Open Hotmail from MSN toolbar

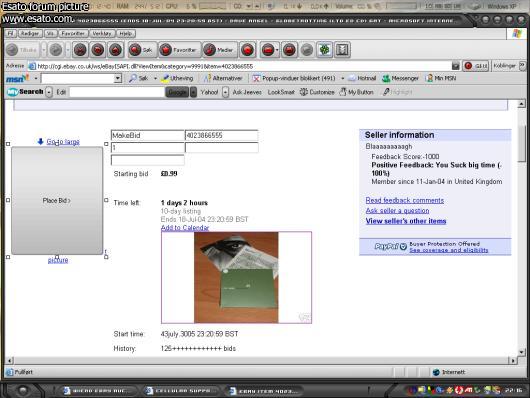[x=362, y=78]
